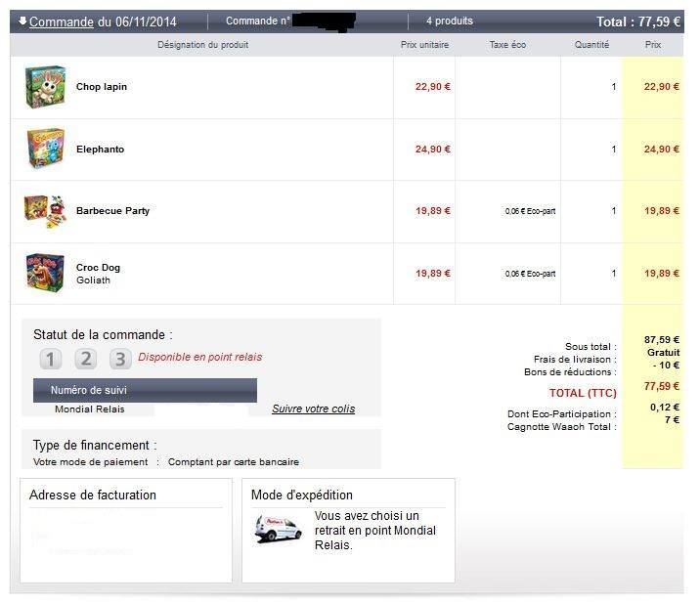Image resolution: width=700 pixels, height=603 pixels.
Task: Click the 'Numéro de suivi' dark bar
Action: tap(145, 390)
